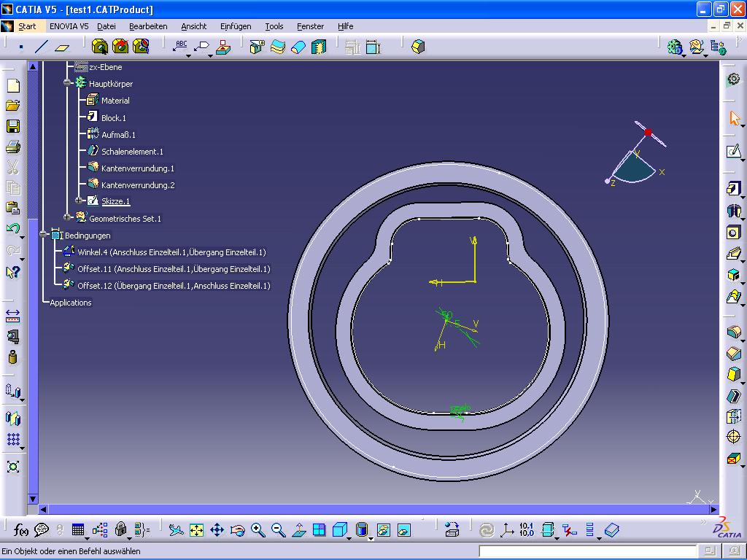
Task: Click the Measure Between icon
Action: tap(13, 316)
